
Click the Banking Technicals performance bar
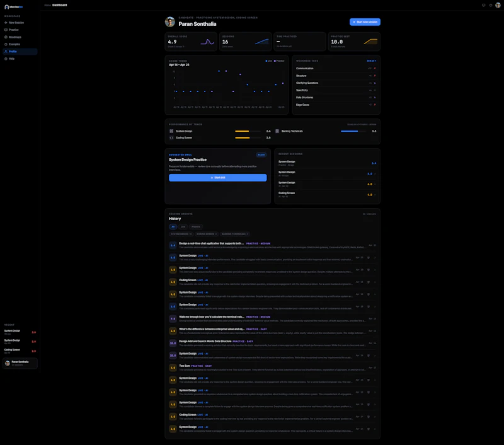coord(353,131)
